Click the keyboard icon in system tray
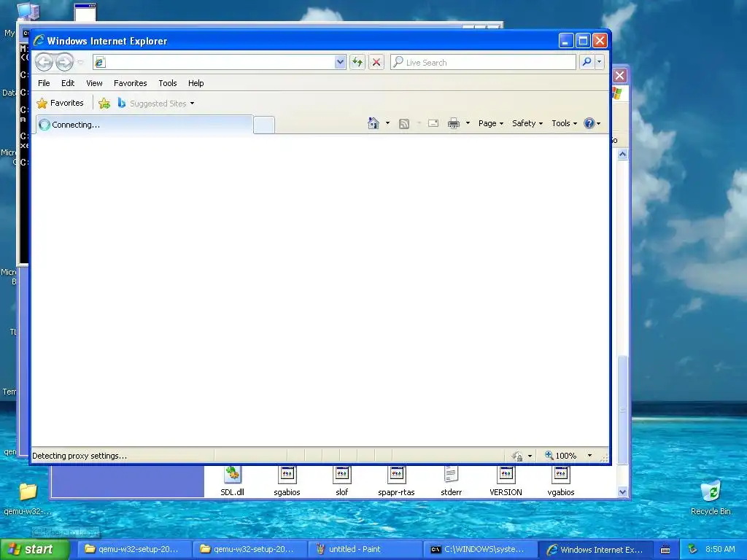 point(665,550)
